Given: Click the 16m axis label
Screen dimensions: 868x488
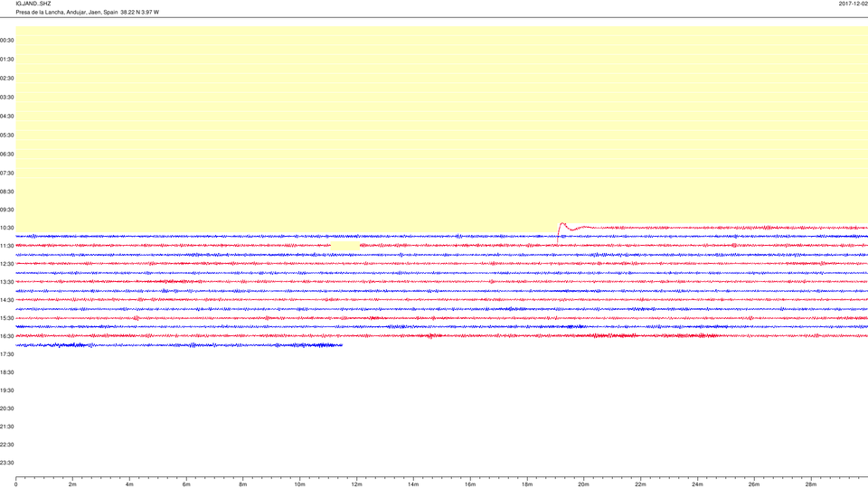Looking at the screenshot, I should (x=470, y=484).
